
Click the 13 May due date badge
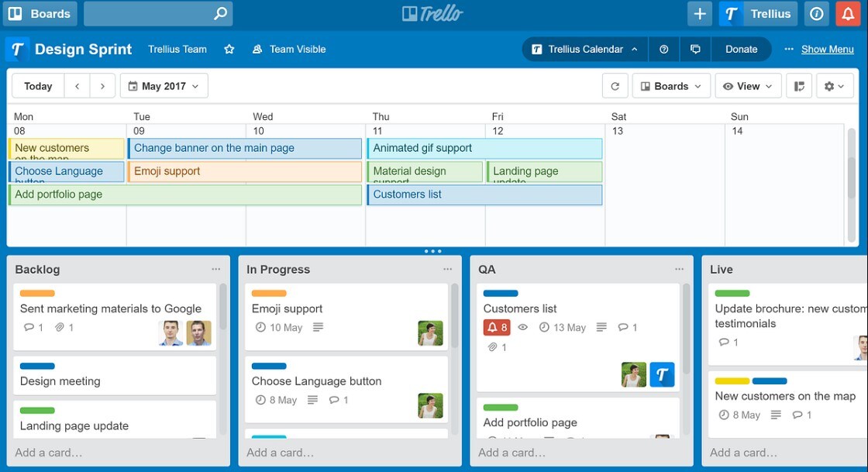tap(563, 328)
